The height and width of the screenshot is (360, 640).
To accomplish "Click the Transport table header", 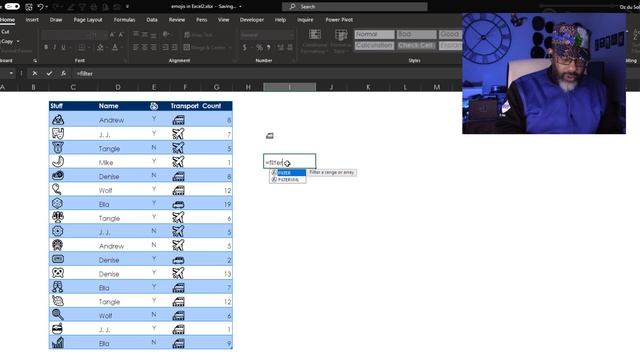I will click(x=184, y=106).
